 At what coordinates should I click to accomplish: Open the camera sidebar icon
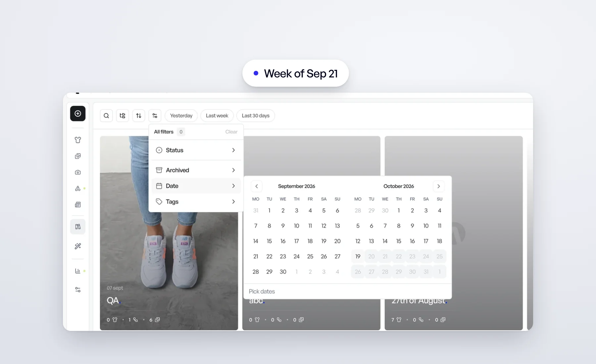tap(78, 172)
